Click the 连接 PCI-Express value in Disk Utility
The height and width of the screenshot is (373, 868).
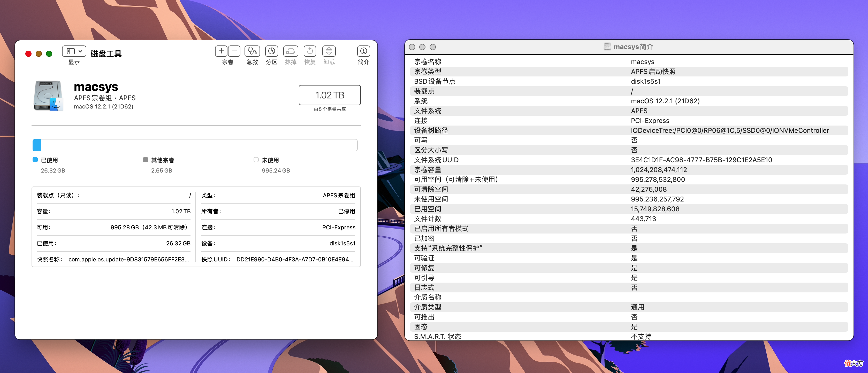pyautogui.click(x=339, y=228)
